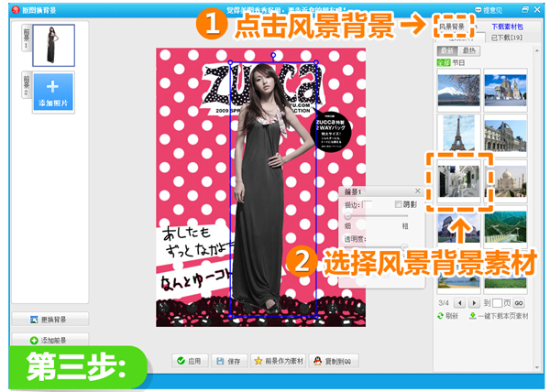Viewport: 550px width, 392px height.
Task: Click the top-right corner handle of the selection
Action: tap(316, 62)
